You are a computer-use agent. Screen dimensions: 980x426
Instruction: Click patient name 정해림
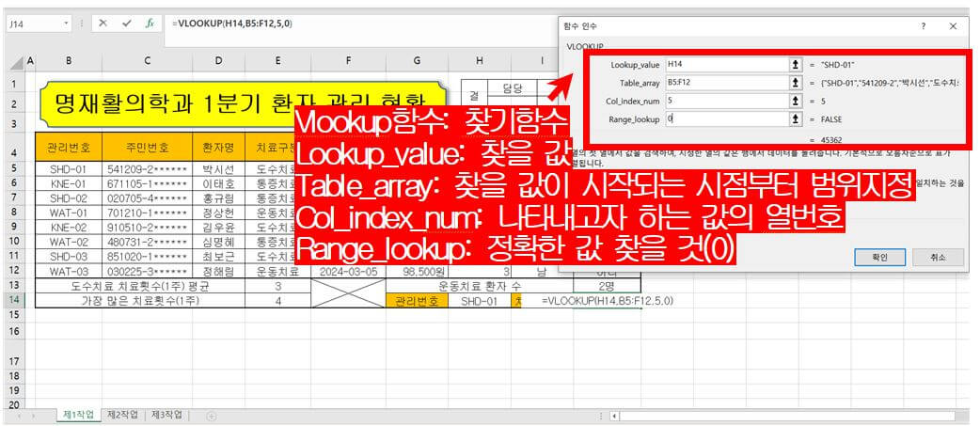pos(219,272)
